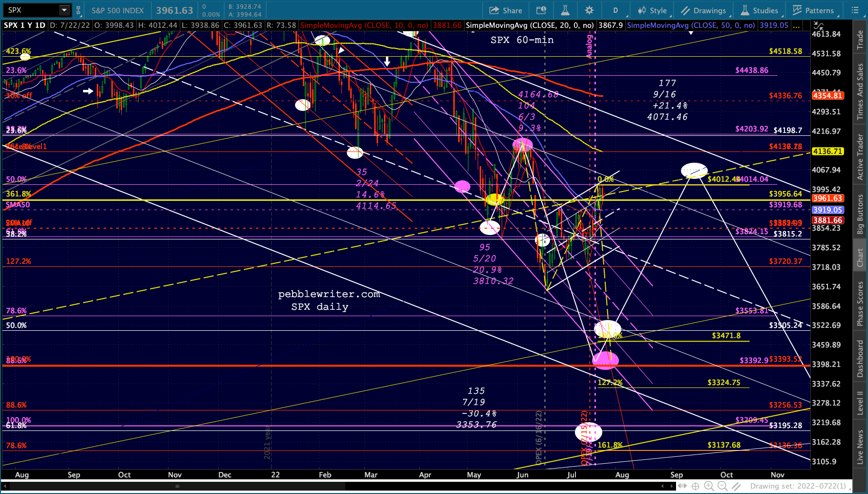Click the blue 3919.05 price bubble
The height and width of the screenshot is (494, 868).
tap(827, 210)
